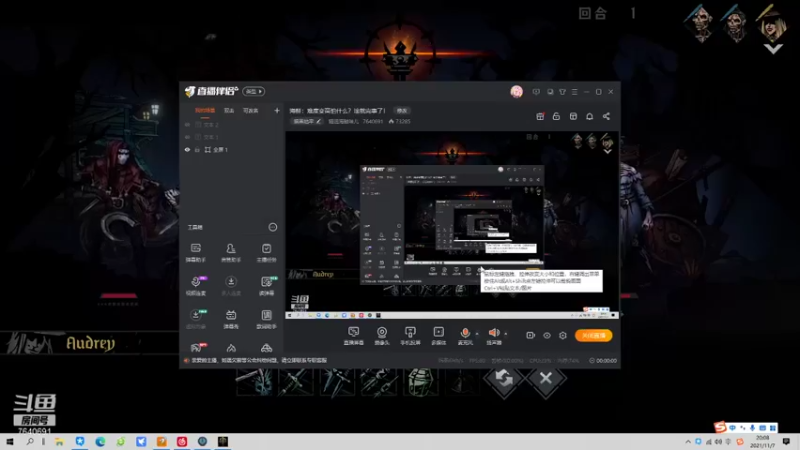Click the 修改 button beside the stream title
This screenshot has width=800, height=450.
tap(402, 111)
